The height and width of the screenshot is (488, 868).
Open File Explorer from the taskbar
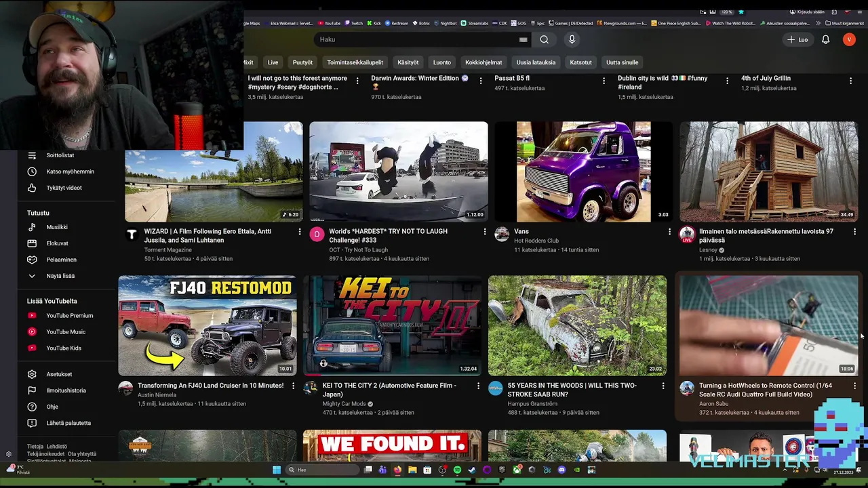coord(412,470)
